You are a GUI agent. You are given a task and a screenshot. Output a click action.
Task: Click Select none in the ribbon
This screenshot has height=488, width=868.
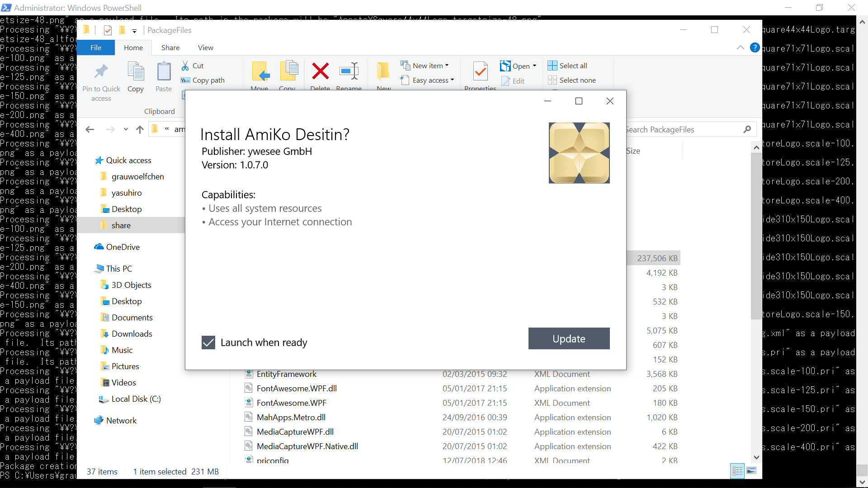coord(572,80)
